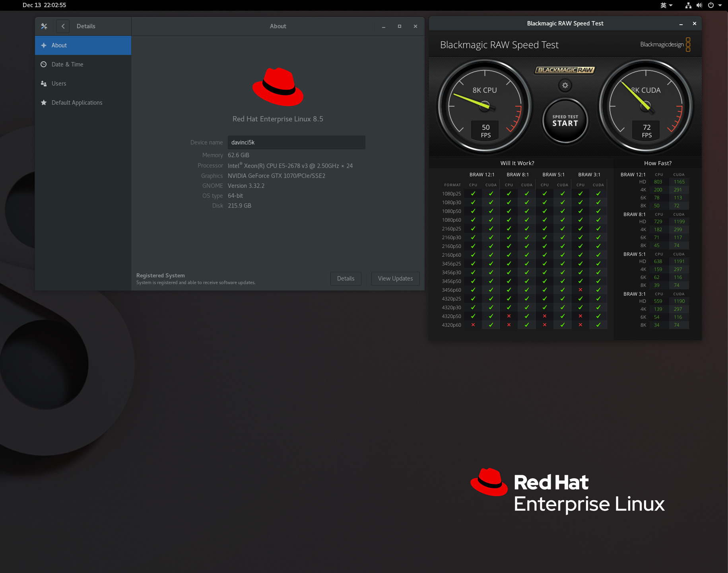Click the View Updates button

tap(395, 279)
